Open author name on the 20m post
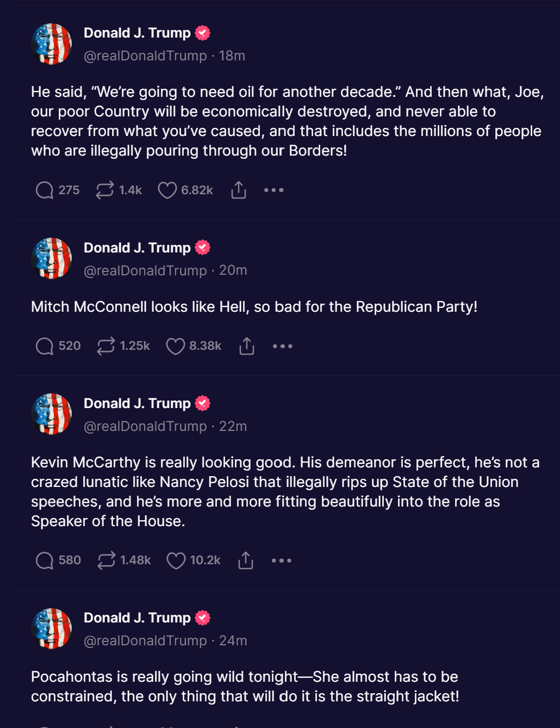560x728 pixels. pos(137,248)
